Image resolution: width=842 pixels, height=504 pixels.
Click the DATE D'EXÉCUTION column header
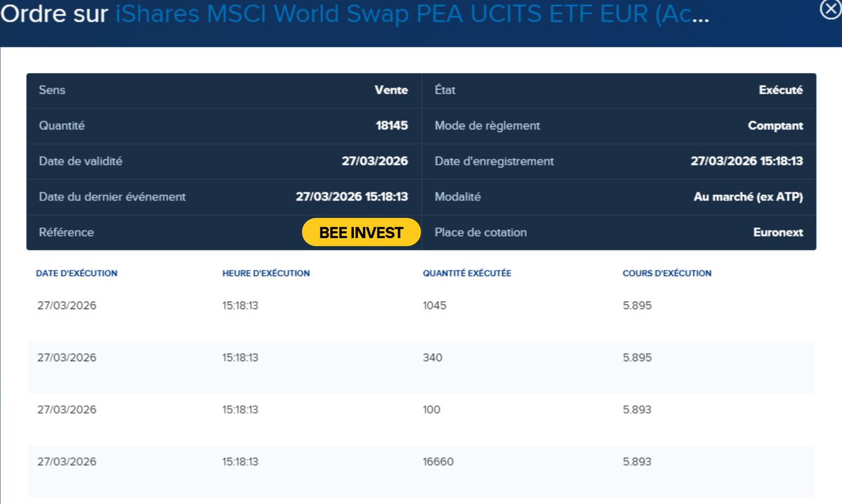tap(77, 273)
